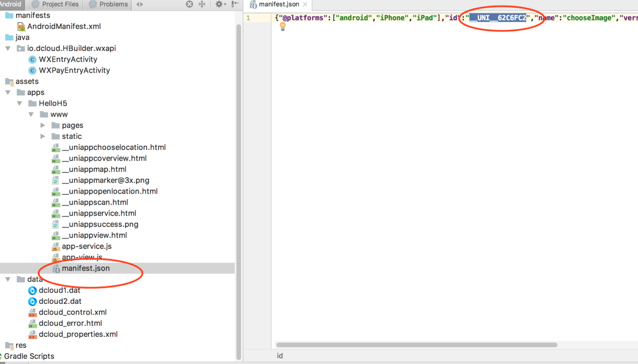Expand the static folder
This screenshot has width=638, height=364.
[43, 136]
